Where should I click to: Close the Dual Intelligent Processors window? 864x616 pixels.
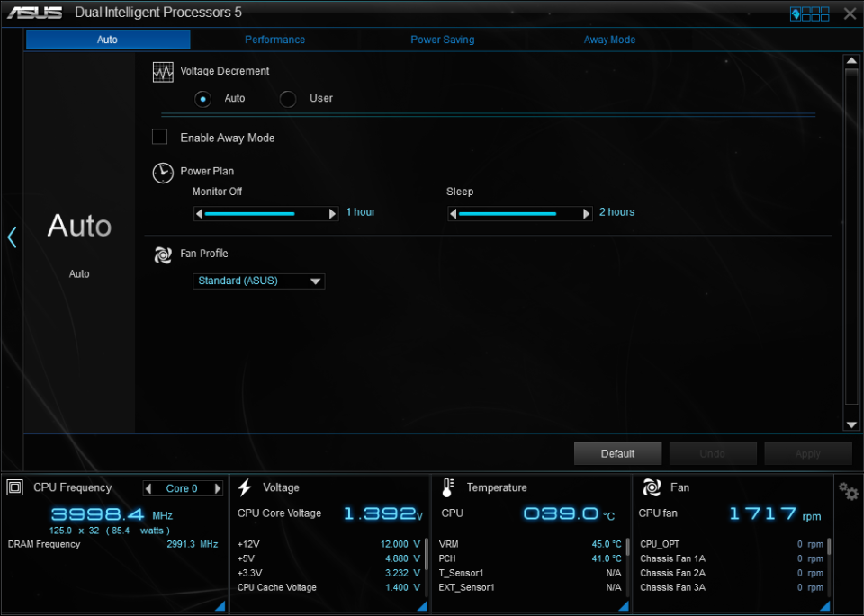click(850, 13)
